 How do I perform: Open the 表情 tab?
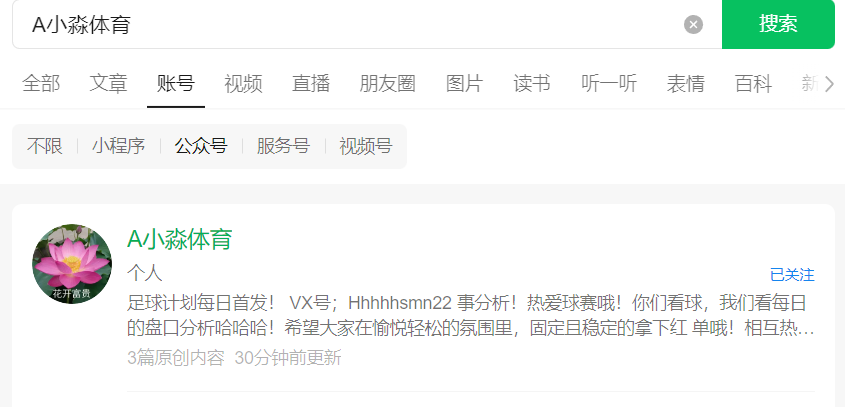tap(685, 84)
